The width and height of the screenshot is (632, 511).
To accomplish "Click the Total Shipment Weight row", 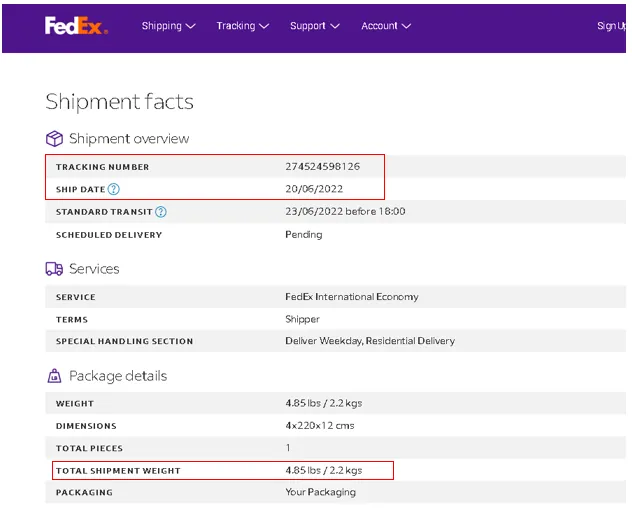I will tap(223, 470).
